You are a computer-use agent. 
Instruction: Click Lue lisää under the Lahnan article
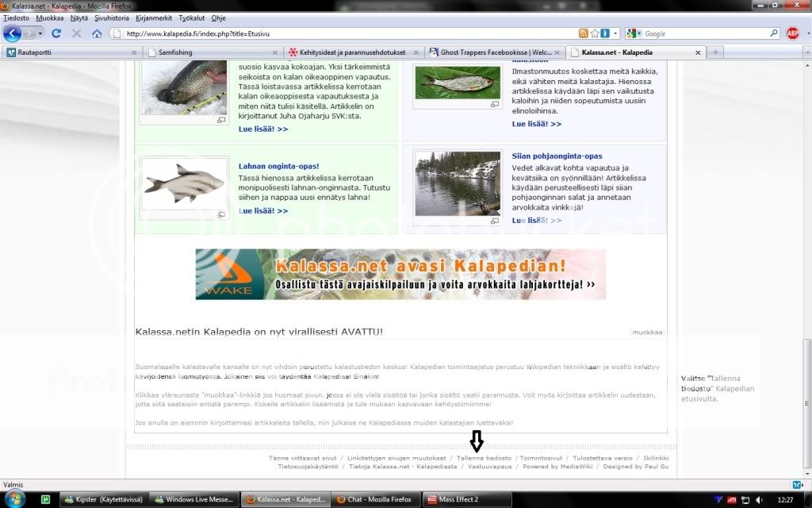tap(263, 211)
